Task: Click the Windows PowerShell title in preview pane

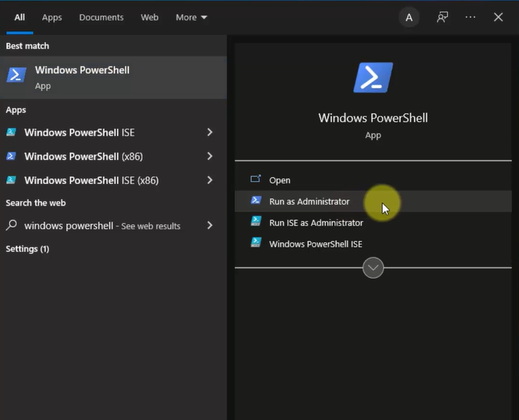Action: (373, 118)
